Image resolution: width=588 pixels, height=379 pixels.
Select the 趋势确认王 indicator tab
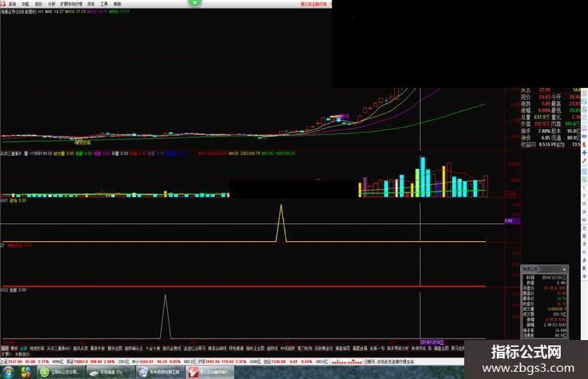134,349
